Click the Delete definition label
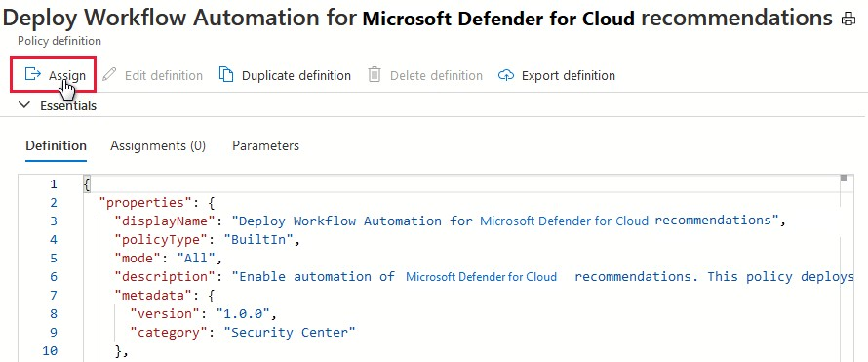This screenshot has width=868, height=362. (436, 75)
